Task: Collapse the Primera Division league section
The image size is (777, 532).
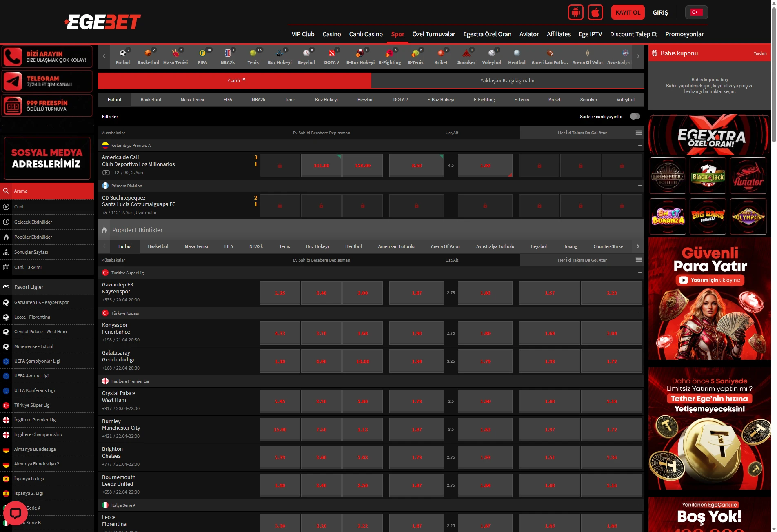Action: click(x=640, y=186)
